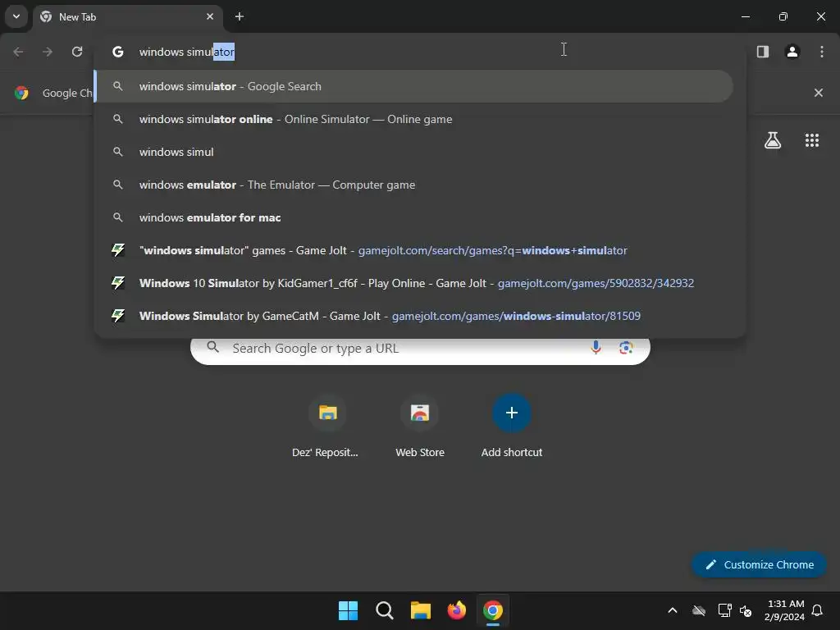Click the Chrome logo in the info bar
The image size is (840, 630).
[x=21, y=93]
